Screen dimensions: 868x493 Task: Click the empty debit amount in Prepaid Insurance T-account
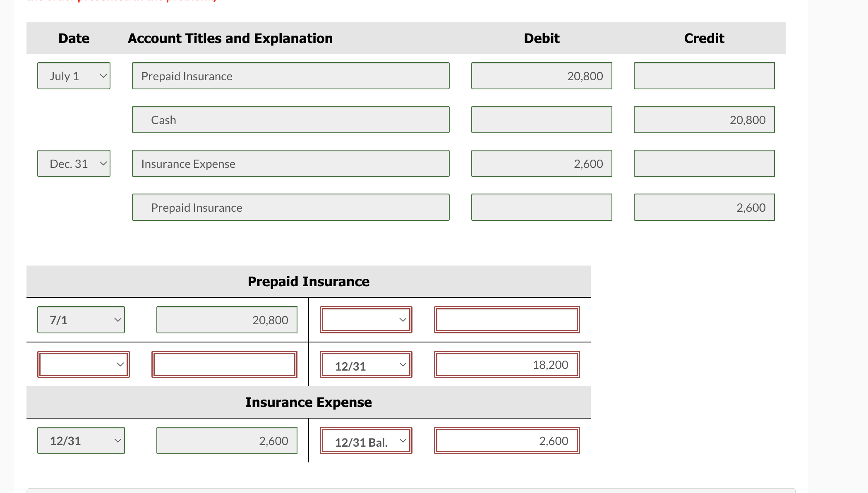224,364
